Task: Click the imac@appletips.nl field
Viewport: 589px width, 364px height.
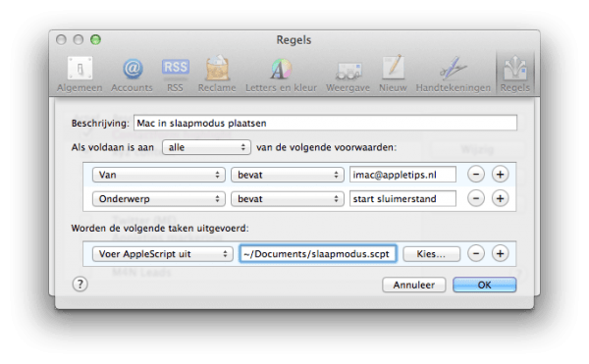Action: 402,175
